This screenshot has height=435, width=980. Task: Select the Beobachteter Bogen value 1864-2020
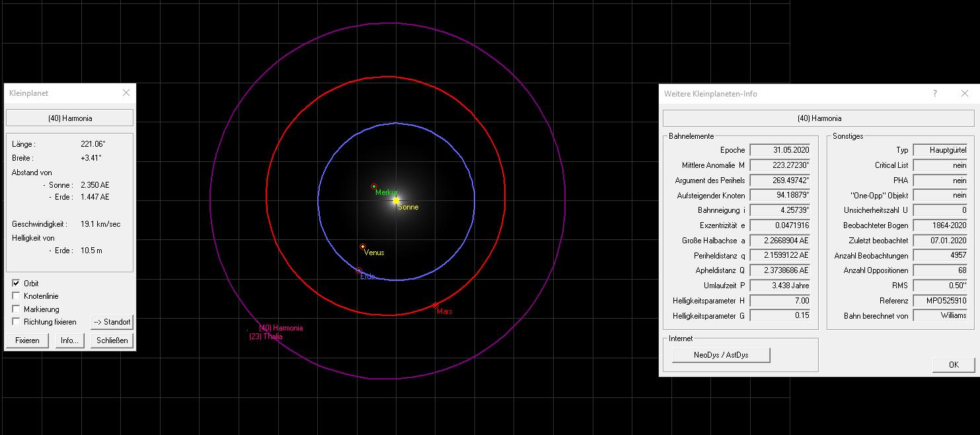coord(940,225)
